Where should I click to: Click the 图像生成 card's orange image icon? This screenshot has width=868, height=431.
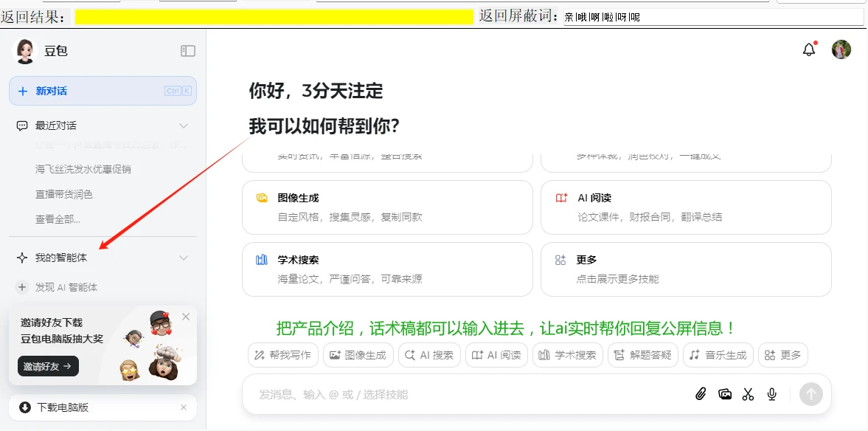262,198
